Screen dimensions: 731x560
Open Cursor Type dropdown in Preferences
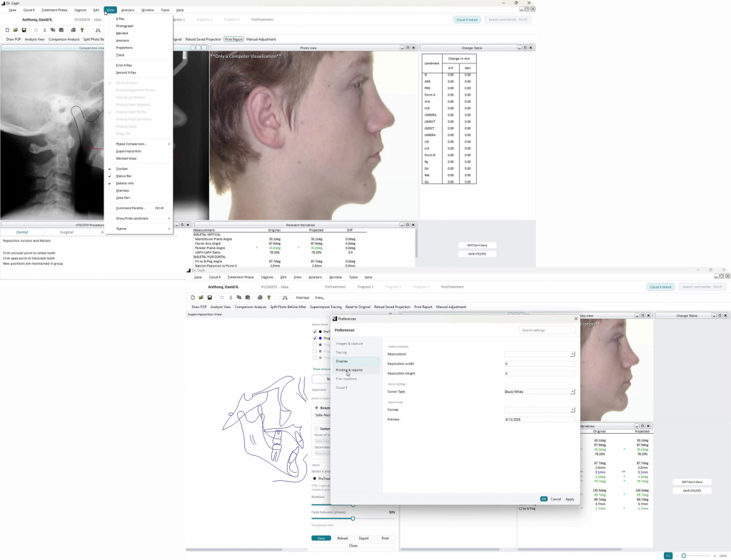540,392
